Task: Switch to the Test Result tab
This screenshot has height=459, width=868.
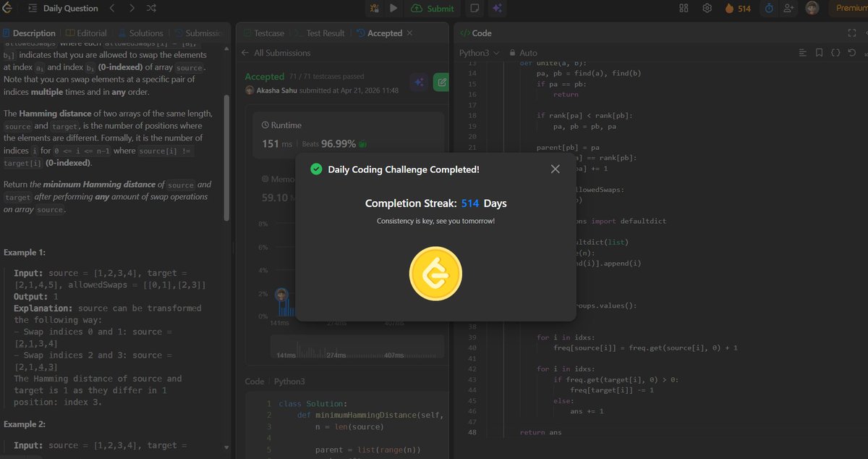Action: (319, 33)
